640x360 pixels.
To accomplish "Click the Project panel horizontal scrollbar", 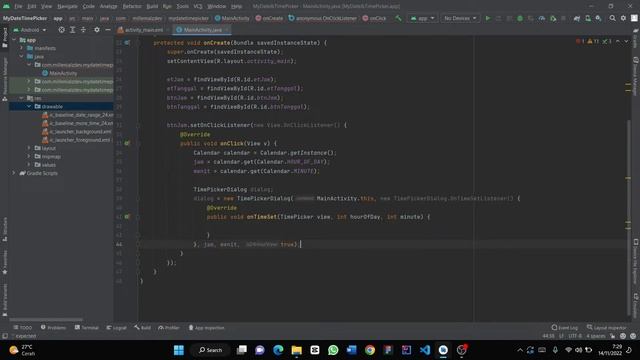I will pyautogui.click(x=46, y=320).
